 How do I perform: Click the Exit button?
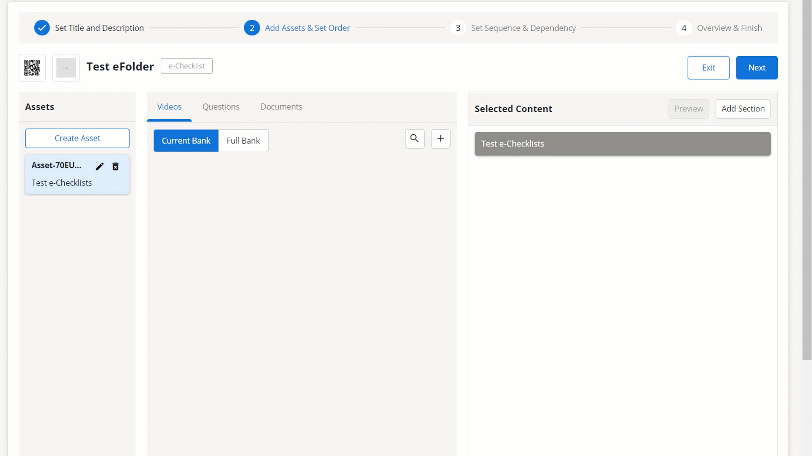708,68
